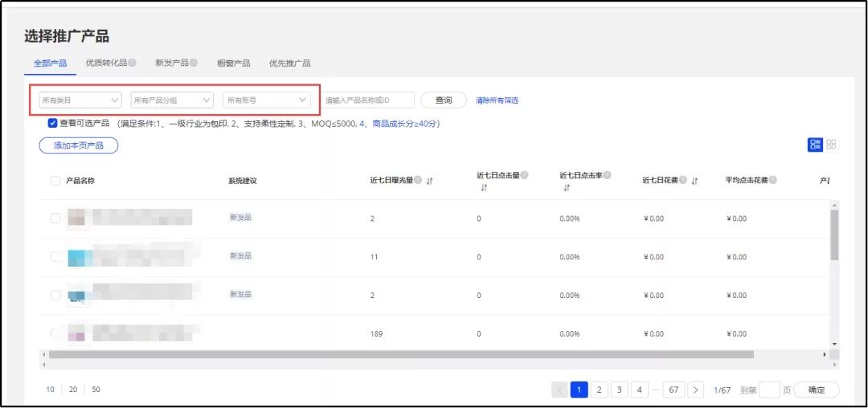Show 10 items per page

pos(51,390)
